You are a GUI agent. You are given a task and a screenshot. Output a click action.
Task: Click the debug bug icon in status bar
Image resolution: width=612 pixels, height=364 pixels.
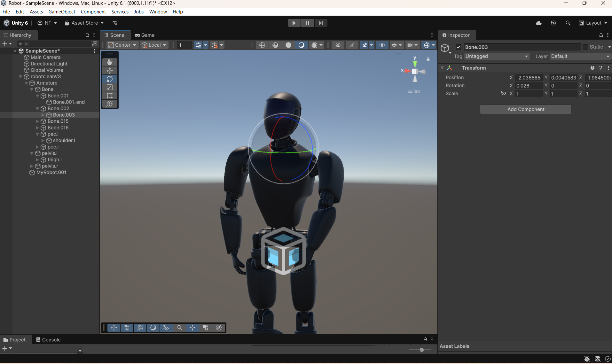[587, 359]
